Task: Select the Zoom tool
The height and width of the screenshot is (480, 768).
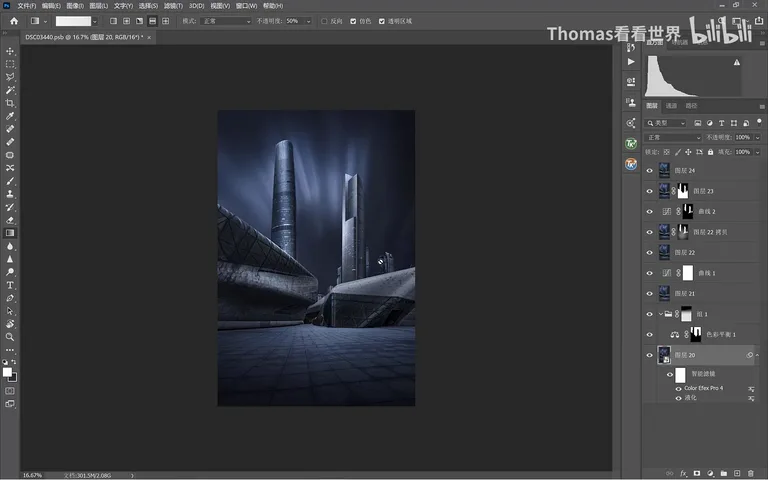Action: pyautogui.click(x=10, y=337)
